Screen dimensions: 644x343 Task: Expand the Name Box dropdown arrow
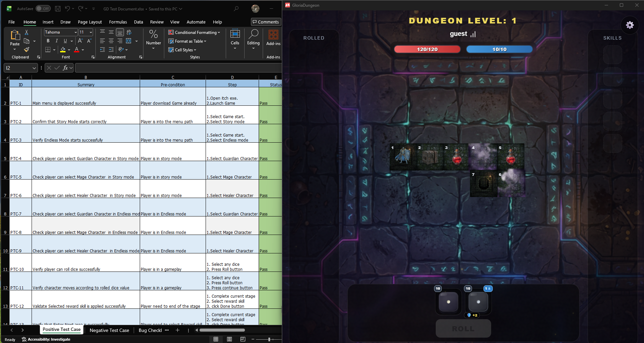(x=34, y=68)
